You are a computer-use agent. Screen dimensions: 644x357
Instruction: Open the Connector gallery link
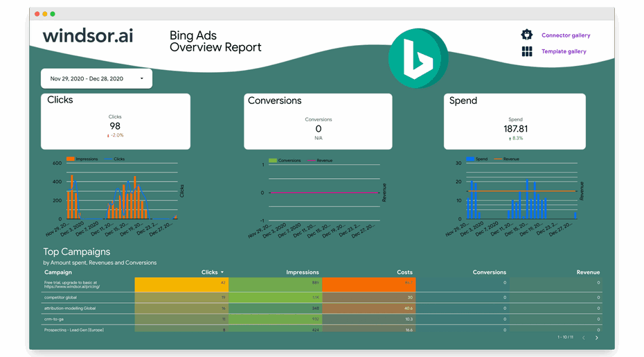[x=566, y=35]
